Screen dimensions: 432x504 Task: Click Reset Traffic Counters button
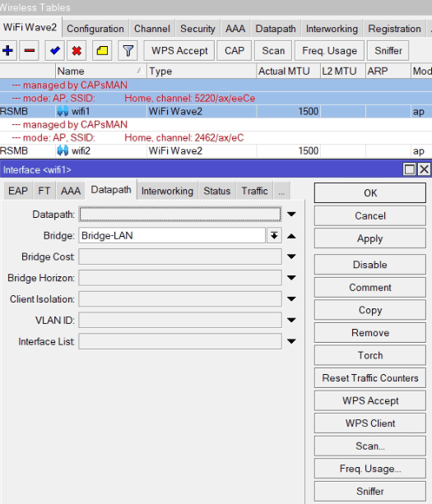(x=370, y=378)
